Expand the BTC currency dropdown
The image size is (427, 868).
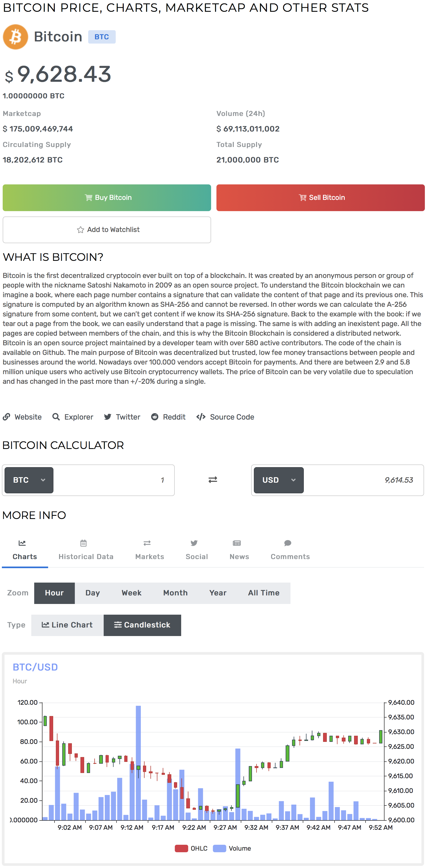(x=29, y=480)
